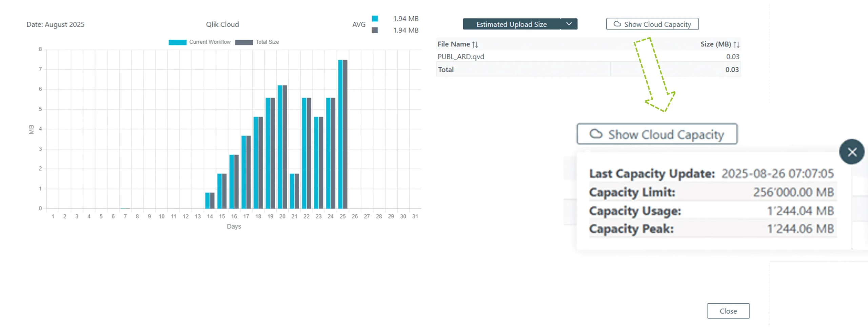Dismiss the capacity popup with the round X
This screenshot has height=327, width=868.
852,152
